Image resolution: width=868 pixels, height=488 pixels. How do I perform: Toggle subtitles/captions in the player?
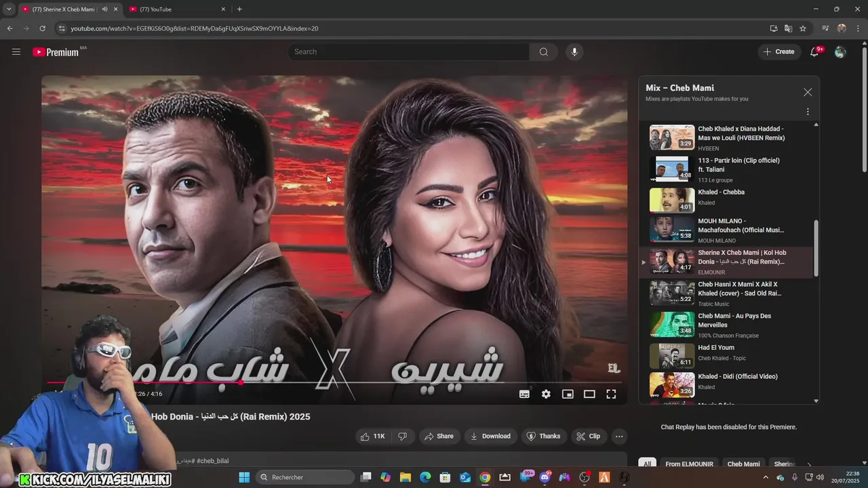coord(524,394)
